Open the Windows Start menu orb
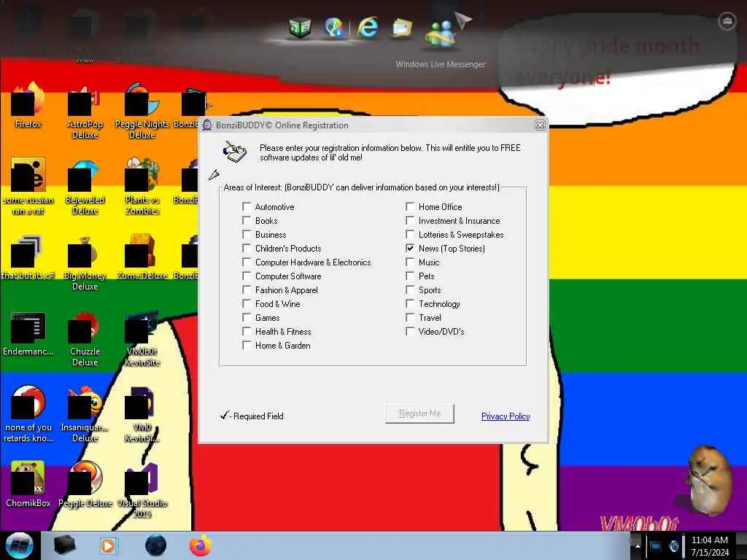This screenshot has width=747, height=560. (19, 545)
